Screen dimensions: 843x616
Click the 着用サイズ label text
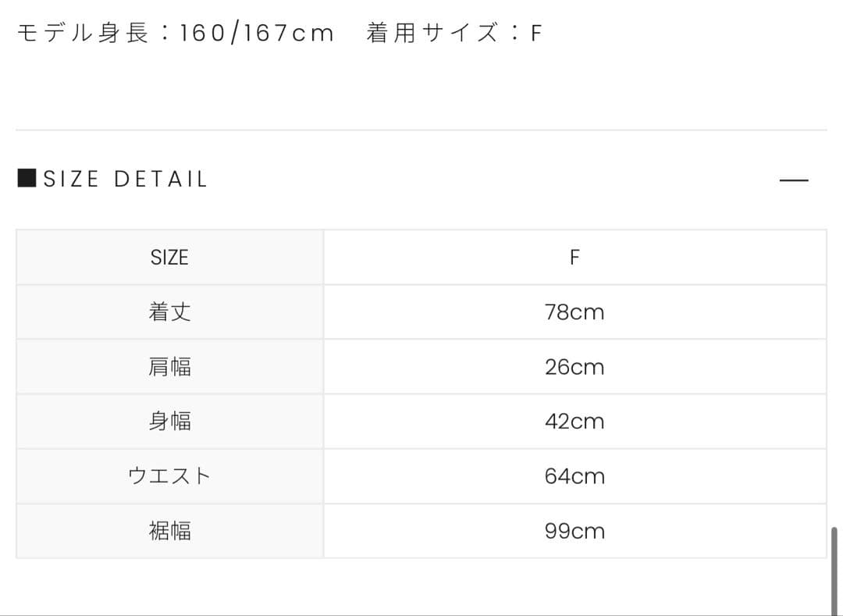(x=432, y=33)
